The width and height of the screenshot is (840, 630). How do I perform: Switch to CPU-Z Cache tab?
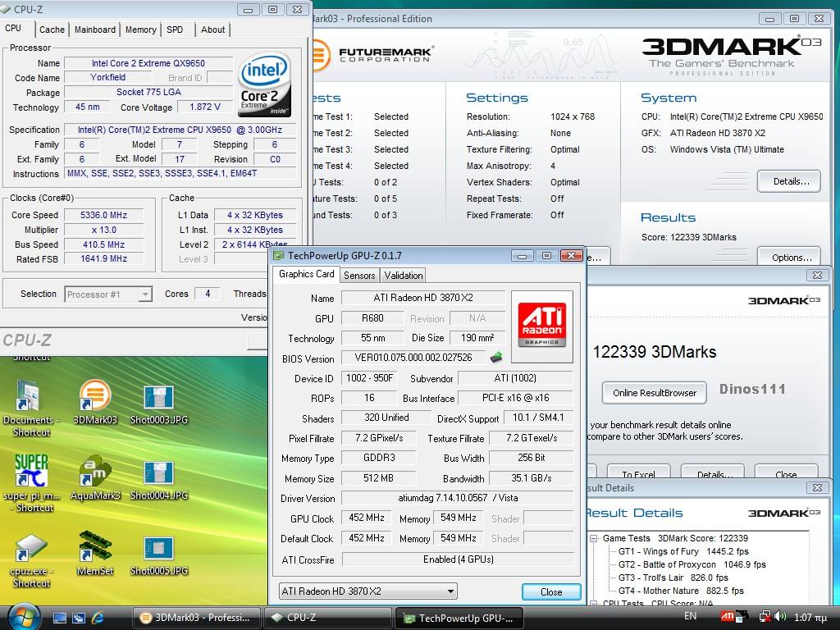click(52, 30)
